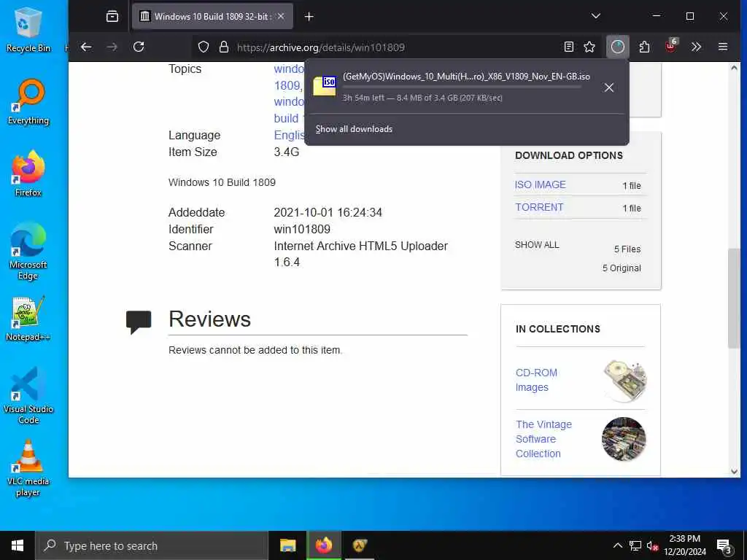The image size is (747, 560).
Task: Open the muted volume tray icon
Action: pos(653,545)
